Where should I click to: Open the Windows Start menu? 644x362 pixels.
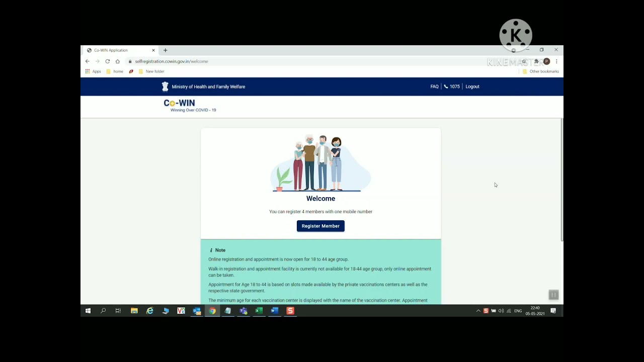click(88, 311)
